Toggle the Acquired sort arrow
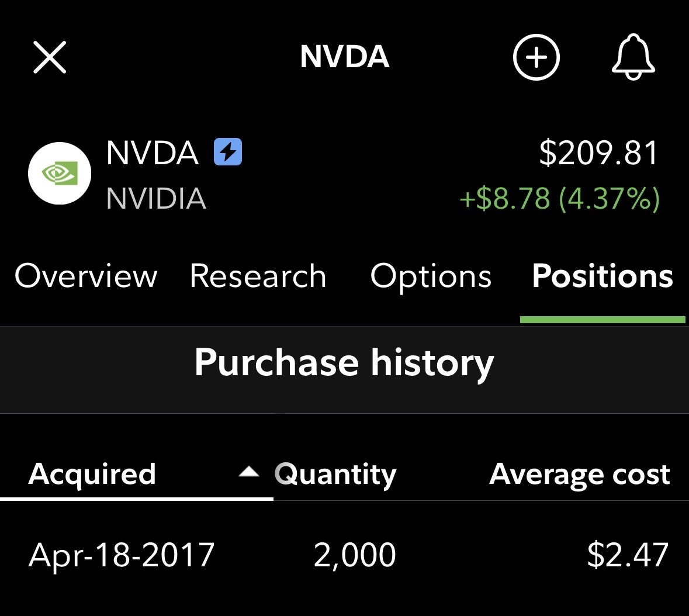 [x=249, y=472]
